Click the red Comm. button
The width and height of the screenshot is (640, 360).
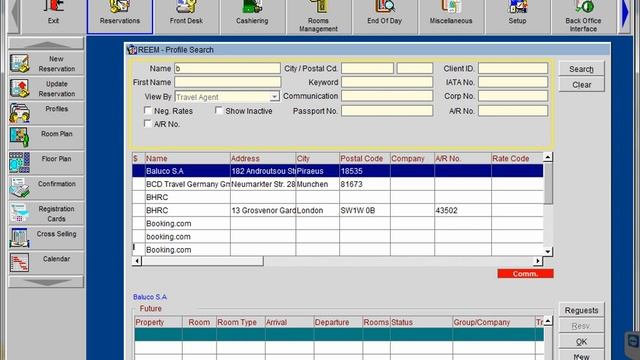(525, 273)
